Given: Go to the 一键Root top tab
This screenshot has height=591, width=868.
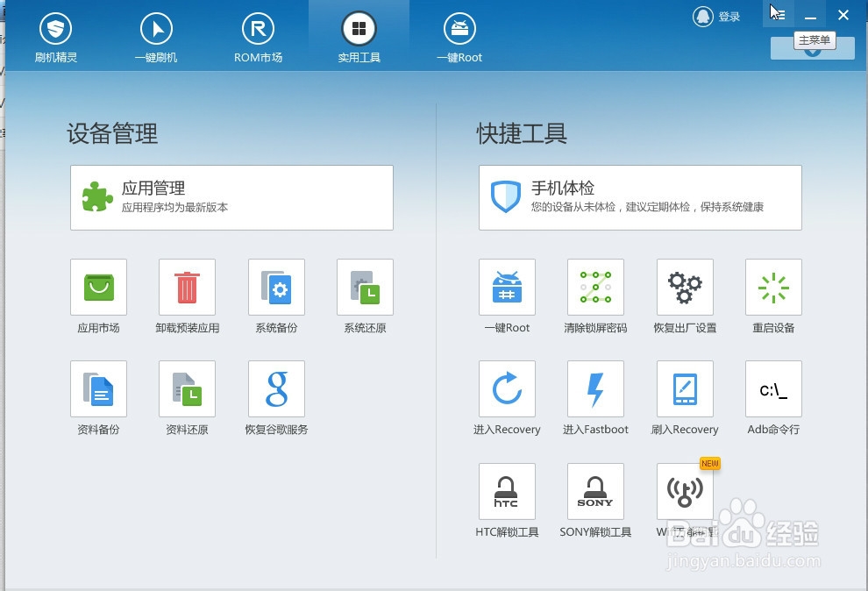Looking at the screenshot, I should tap(459, 38).
